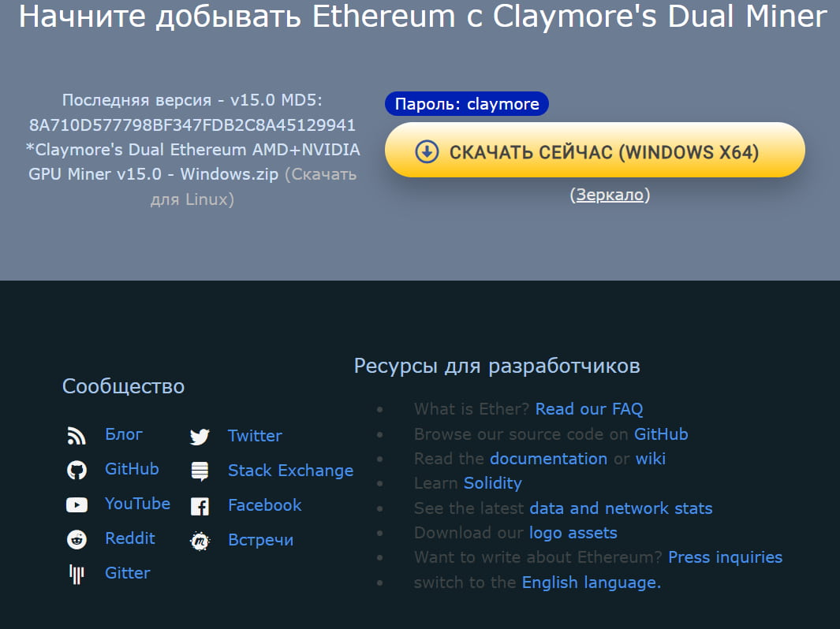The image size is (840, 629).
Task: Open the documentation link
Action: 549,459
